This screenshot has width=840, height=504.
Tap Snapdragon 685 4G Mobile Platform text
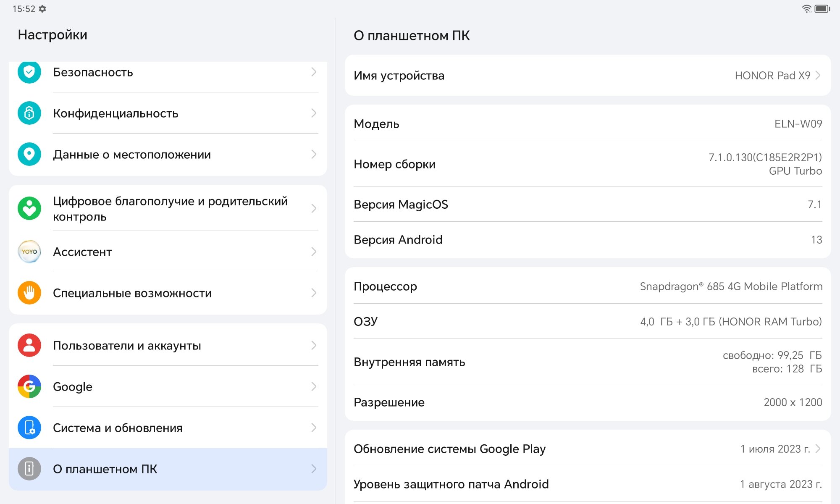tap(731, 286)
